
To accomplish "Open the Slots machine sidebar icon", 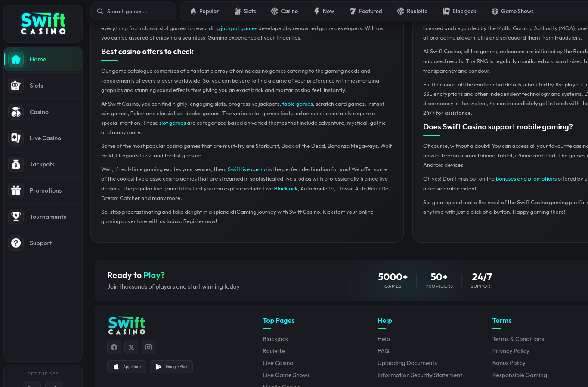I will pyautogui.click(x=16, y=86).
